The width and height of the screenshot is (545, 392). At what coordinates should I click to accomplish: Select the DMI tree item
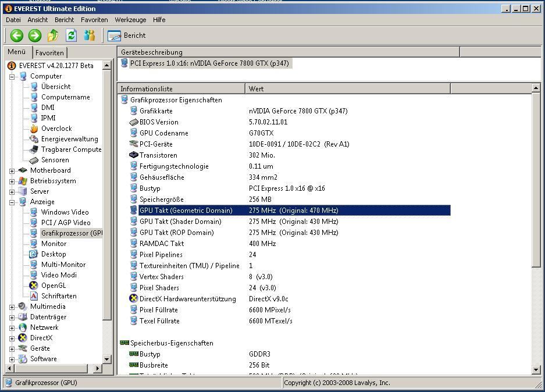48,108
